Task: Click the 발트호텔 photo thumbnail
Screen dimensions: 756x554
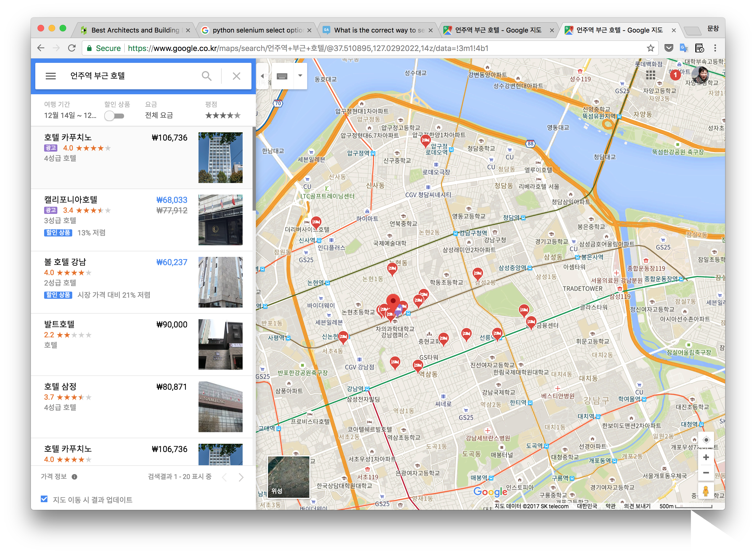Action: [x=220, y=345]
